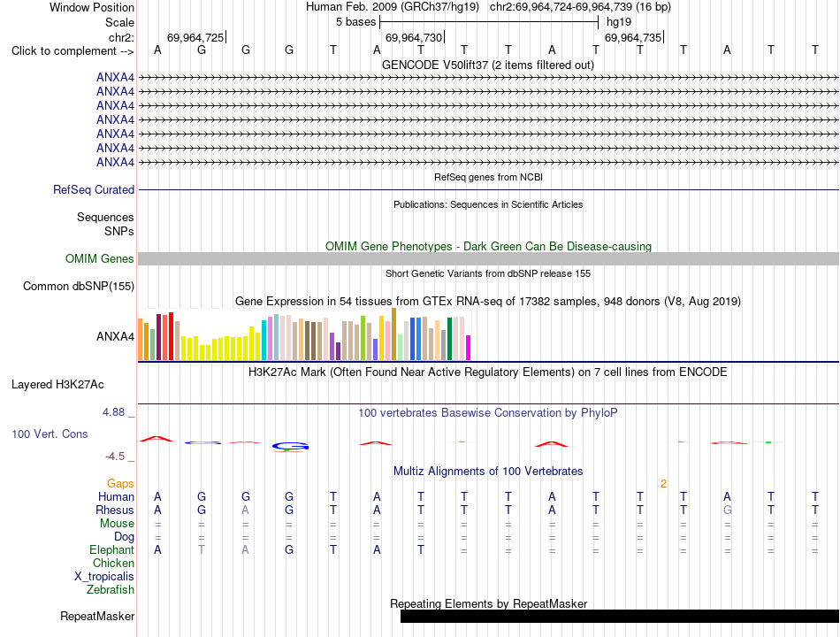Click 'Multiz Alignments of 100 Vertebrates' title
The height and width of the screenshot is (637, 840).
[x=488, y=472]
